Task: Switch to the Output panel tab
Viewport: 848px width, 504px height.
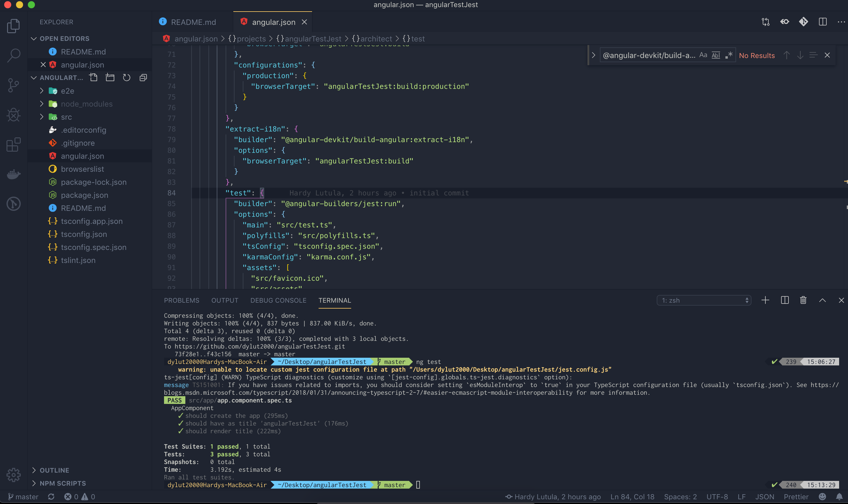Action: pos(225,300)
